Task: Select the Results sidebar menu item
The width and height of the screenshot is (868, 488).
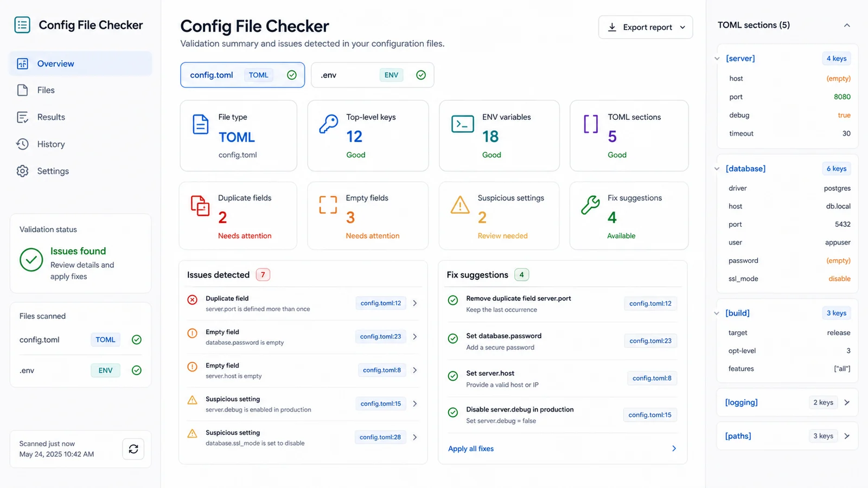Action: point(80,117)
